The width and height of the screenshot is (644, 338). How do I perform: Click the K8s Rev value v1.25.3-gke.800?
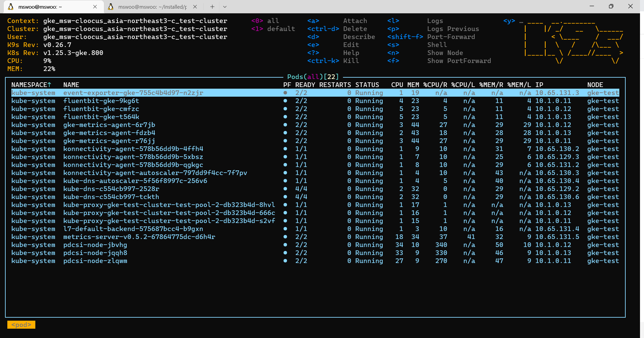tap(73, 53)
